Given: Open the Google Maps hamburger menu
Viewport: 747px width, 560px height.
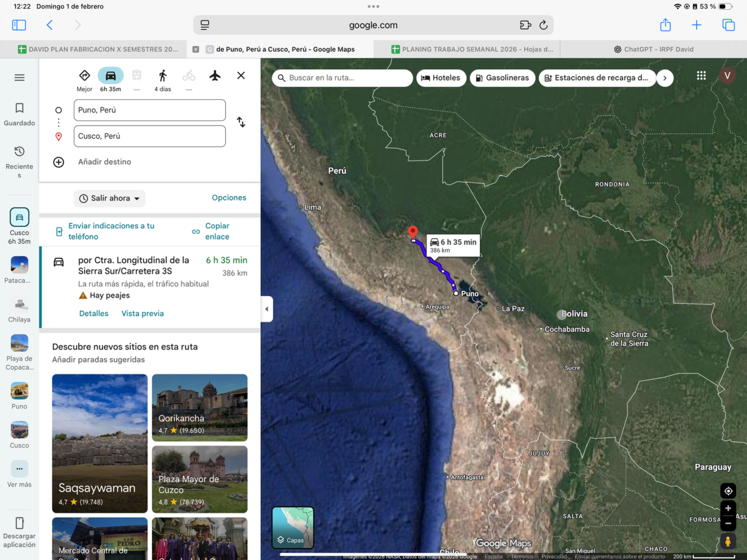Looking at the screenshot, I should click(19, 78).
